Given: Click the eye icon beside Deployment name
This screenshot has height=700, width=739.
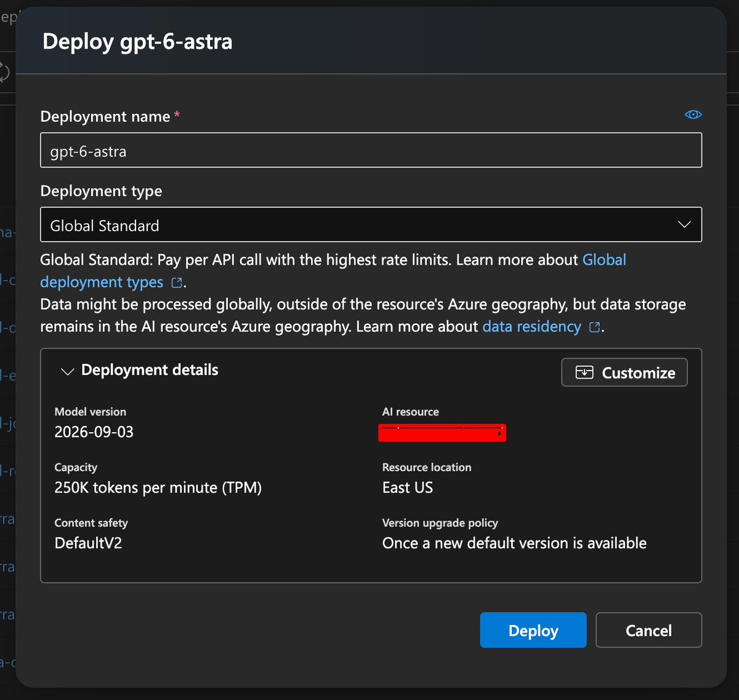Looking at the screenshot, I should (x=693, y=115).
